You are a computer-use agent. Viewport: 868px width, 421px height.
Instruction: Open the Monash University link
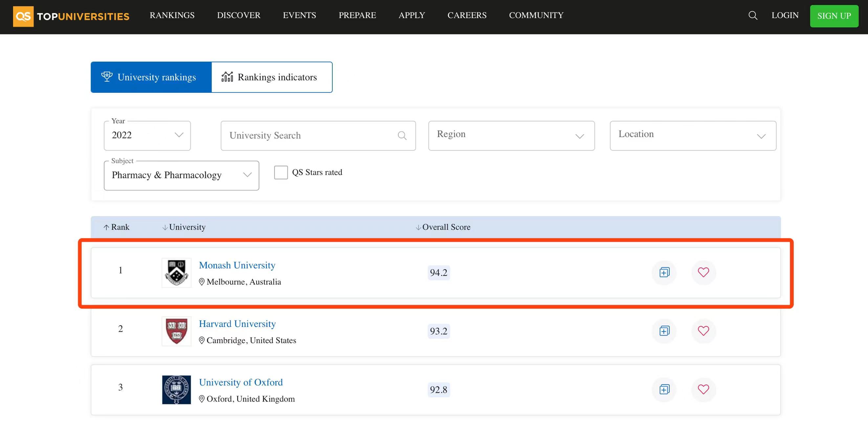coord(237,265)
